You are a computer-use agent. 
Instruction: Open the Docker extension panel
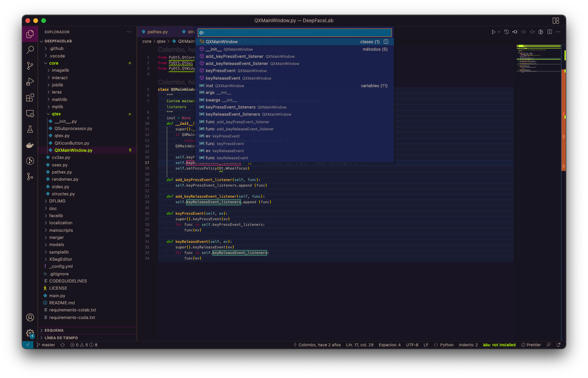(30, 145)
